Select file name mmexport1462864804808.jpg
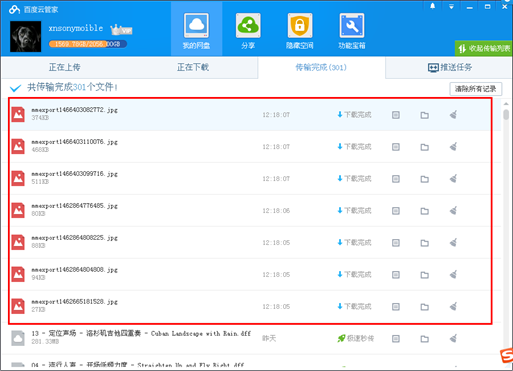Viewport: 513px width, 371px height. pyautogui.click(x=74, y=270)
